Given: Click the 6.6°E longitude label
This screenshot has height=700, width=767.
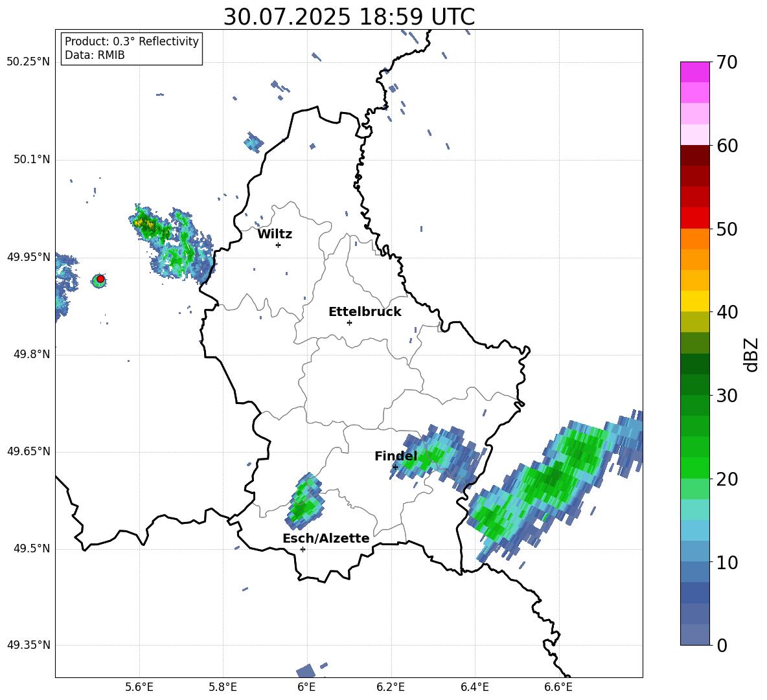Looking at the screenshot, I should point(558,687).
